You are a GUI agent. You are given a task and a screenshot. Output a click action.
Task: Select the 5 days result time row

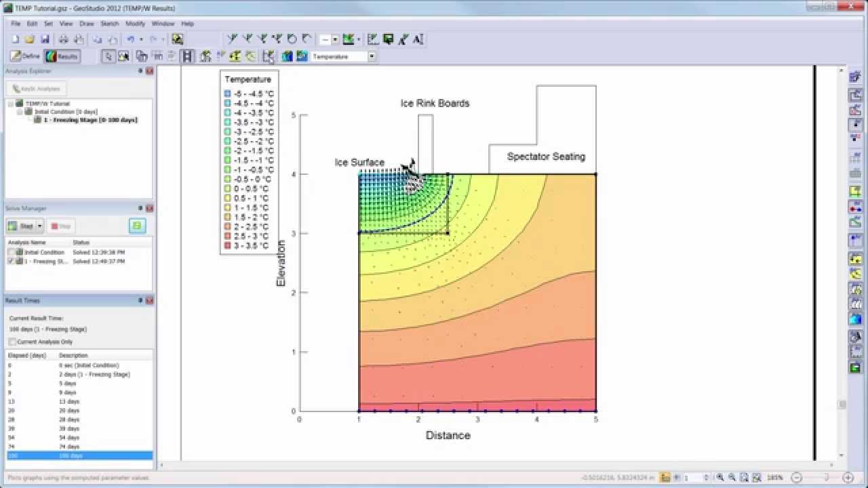coord(79,384)
